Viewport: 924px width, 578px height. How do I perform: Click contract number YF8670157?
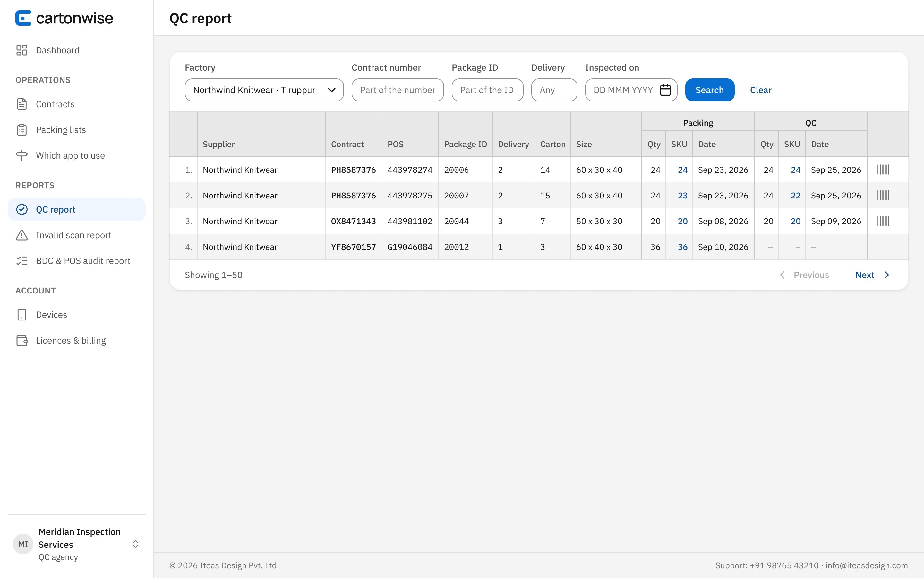click(x=353, y=247)
